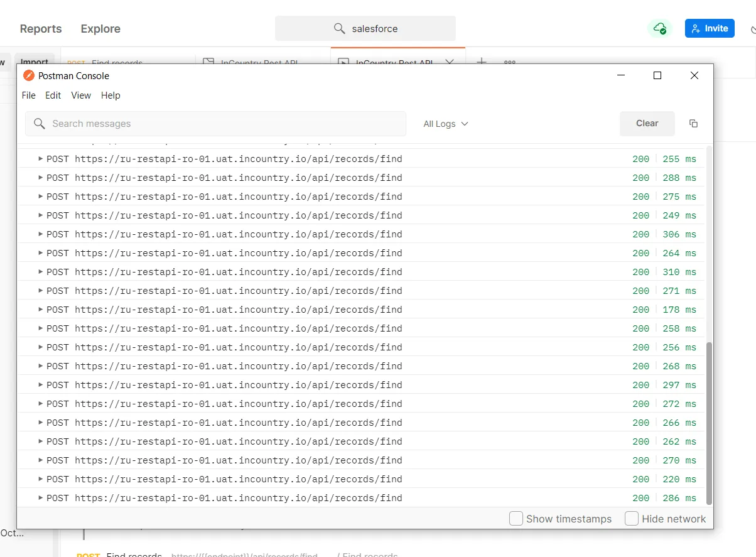Screen dimensions: 756x557
Task: Click the Invite button
Action: (x=710, y=28)
